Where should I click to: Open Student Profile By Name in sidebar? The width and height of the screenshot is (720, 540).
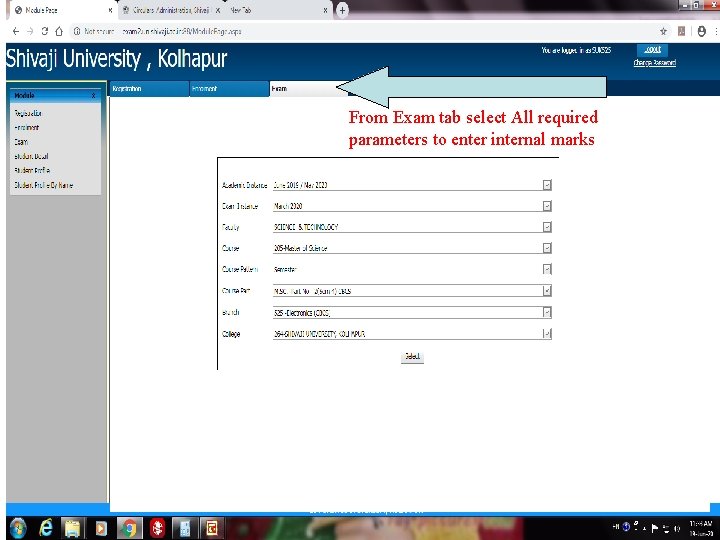pyautogui.click(x=44, y=185)
